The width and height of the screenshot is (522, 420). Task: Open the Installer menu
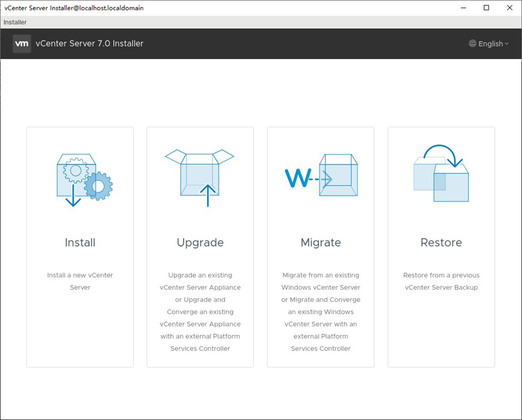pos(15,22)
